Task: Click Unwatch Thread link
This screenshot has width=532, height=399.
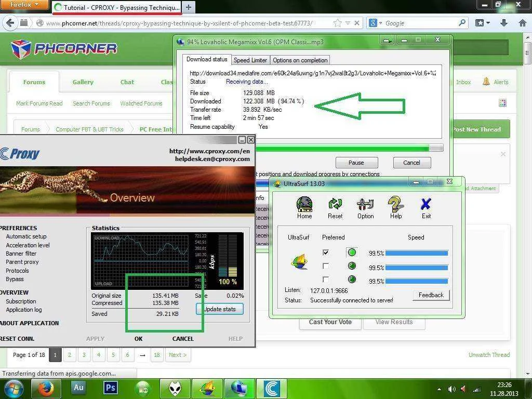Action: point(489,354)
